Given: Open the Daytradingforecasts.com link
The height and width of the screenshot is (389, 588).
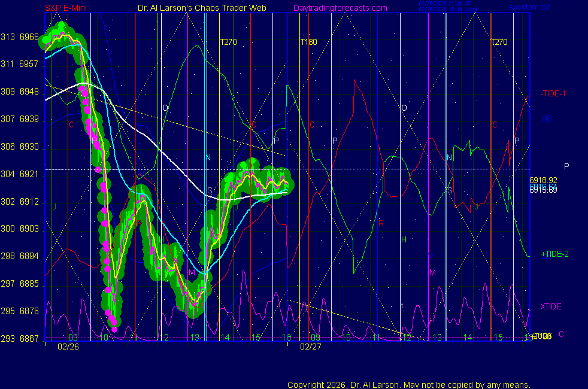Looking at the screenshot, I should (340, 8).
